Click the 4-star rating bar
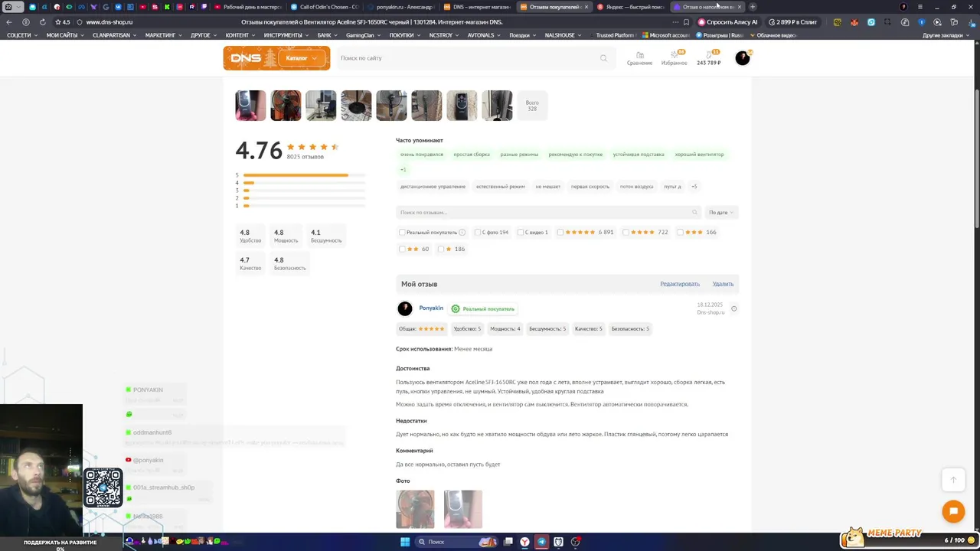Image resolution: width=980 pixels, height=551 pixels. tap(304, 183)
